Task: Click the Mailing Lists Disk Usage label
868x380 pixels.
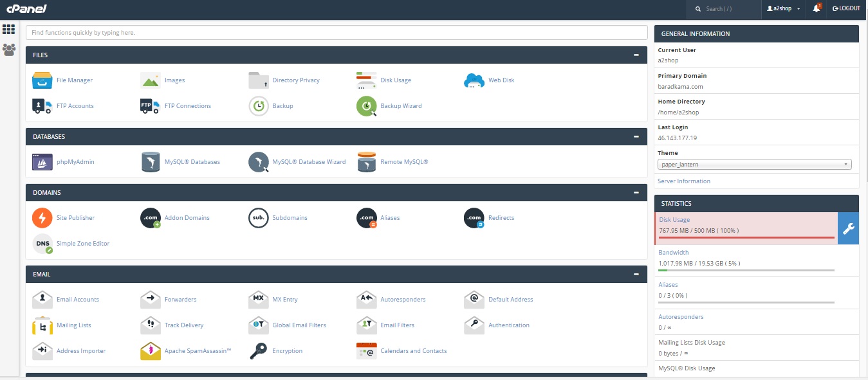Action: (692, 343)
